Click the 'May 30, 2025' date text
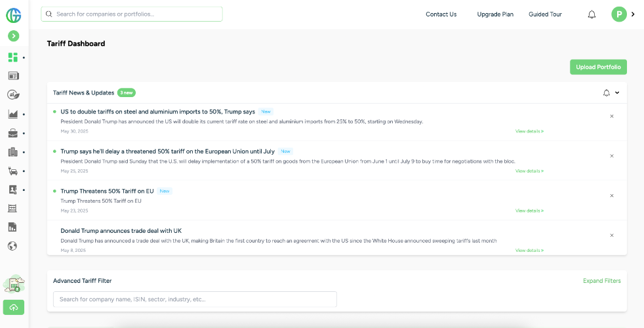 point(74,132)
